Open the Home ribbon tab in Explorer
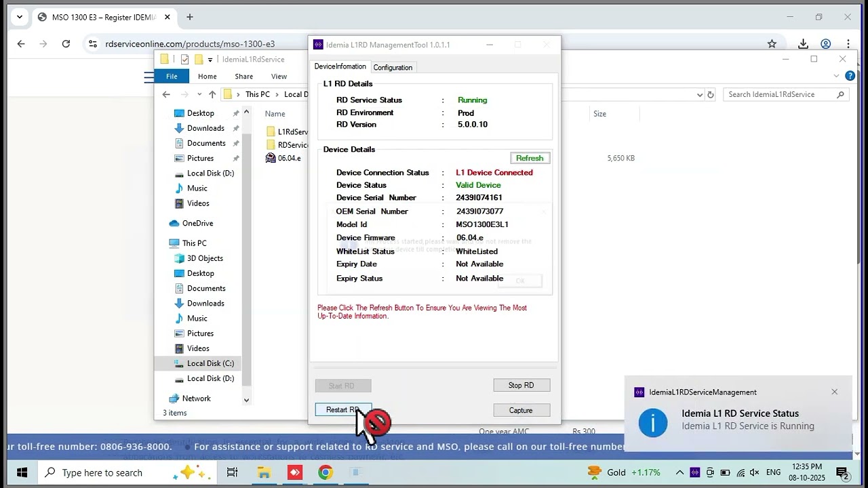Image resolution: width=868 pixels, height=488 pixels. 208,77
